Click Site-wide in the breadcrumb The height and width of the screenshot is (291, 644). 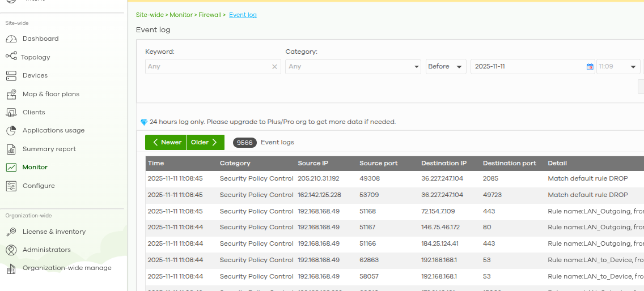click(150, 15)
